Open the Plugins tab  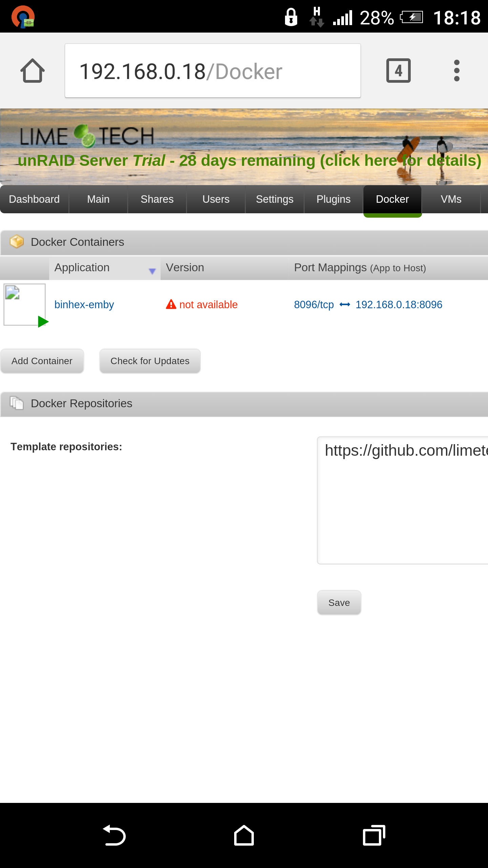point(333,199)
